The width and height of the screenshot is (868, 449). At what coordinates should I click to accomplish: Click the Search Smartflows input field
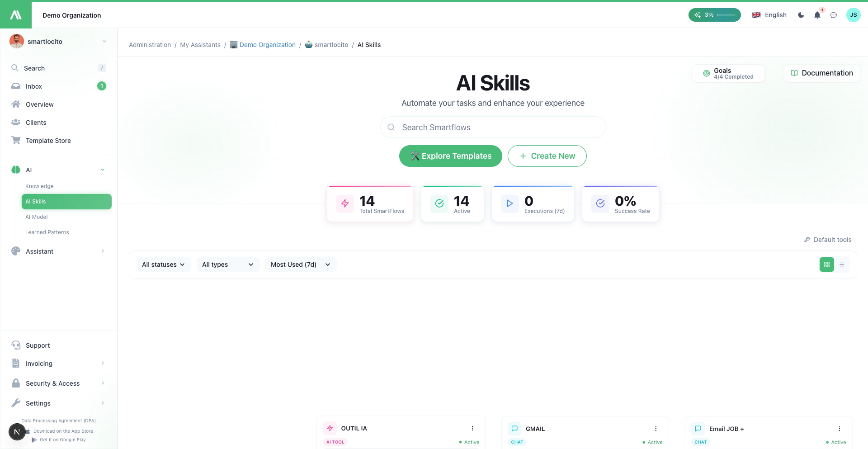point(493,127)
